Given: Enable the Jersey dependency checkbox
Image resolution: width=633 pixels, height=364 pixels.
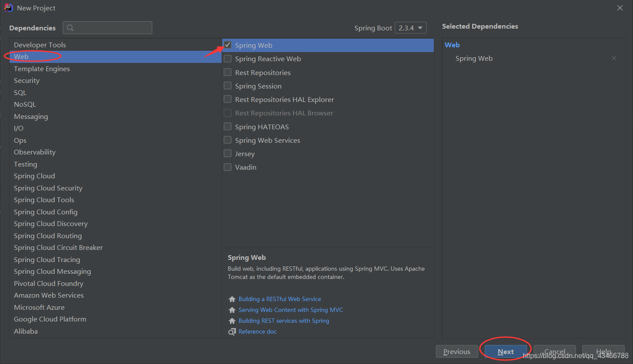Looking at the screenshot, I should [x=227, y=154].
